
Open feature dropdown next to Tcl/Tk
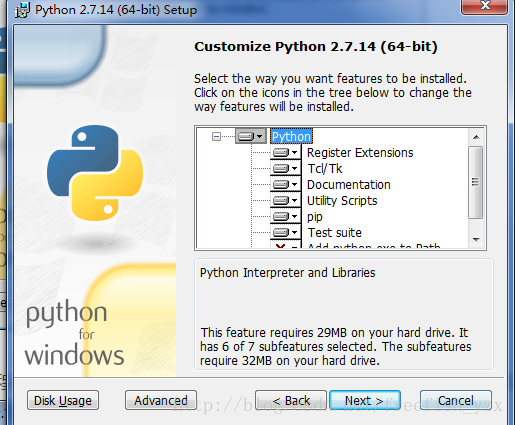click(285, 169)
